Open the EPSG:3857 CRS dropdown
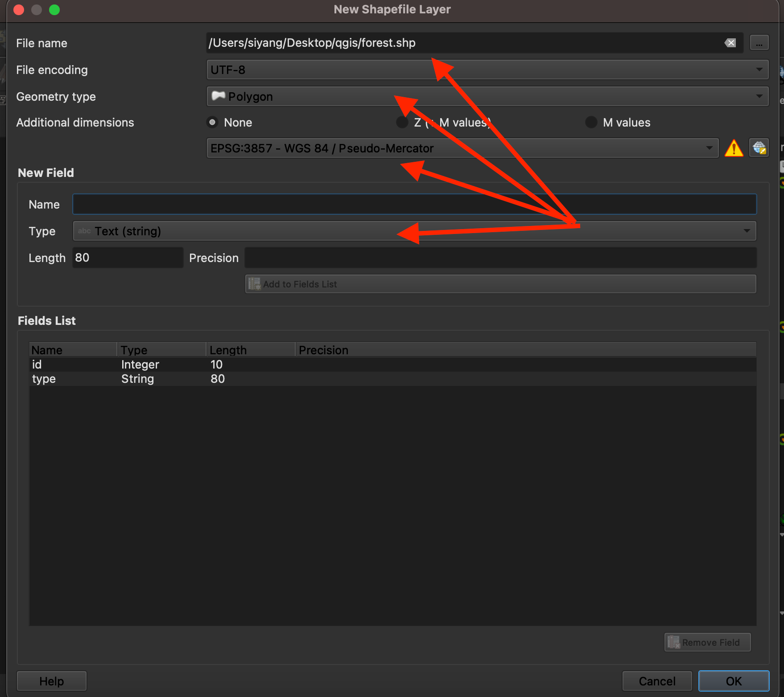This screenshot has width=784, height=697. 462,148
